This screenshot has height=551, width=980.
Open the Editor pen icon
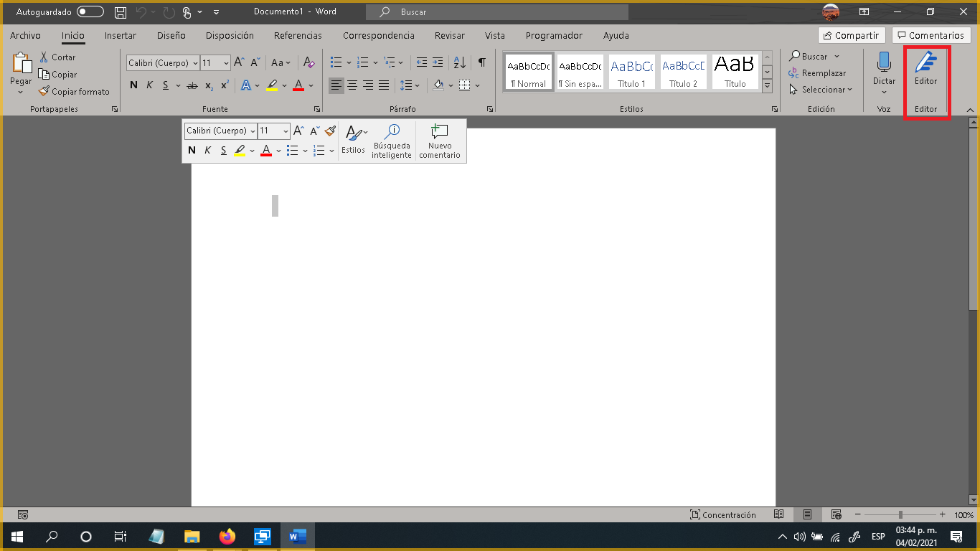pos(925,62)
